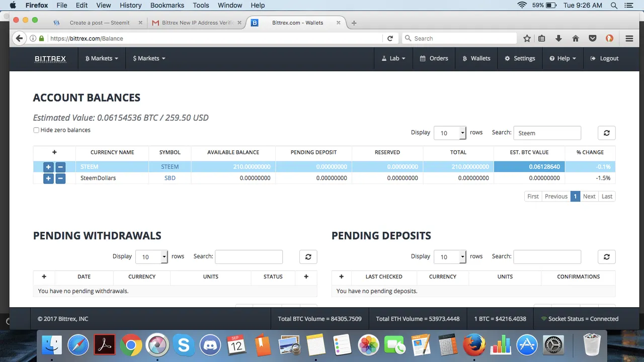Refresh the Account Balances table

click(607, 133)
